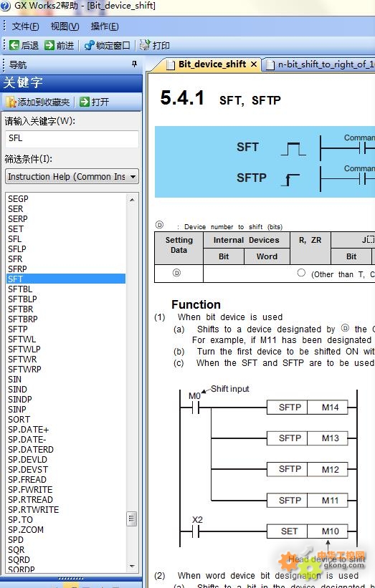Viewport: 375px width, 588px height.
Task: Click the Function section heading
Action: [196, 304]
